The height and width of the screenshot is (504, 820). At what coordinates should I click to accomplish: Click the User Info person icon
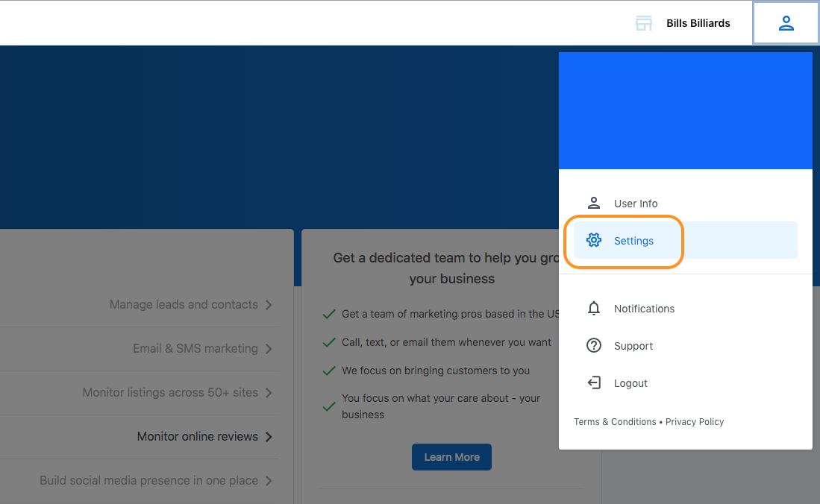[594, 203]
